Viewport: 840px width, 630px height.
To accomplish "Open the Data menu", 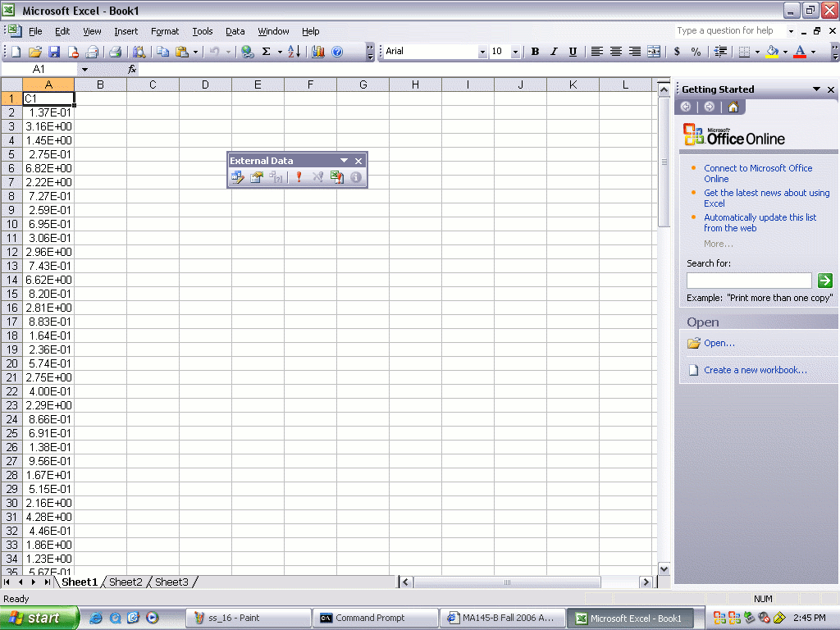I will tap(235, 31).
